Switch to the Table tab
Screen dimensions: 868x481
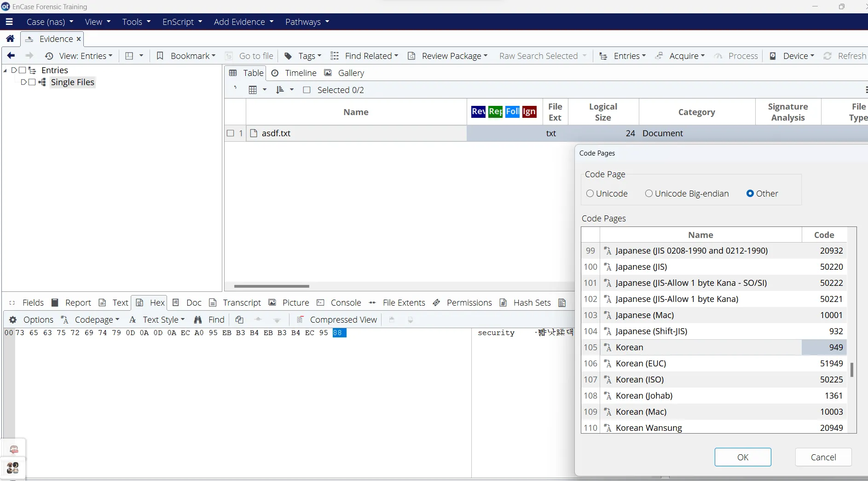pos(246,73)
